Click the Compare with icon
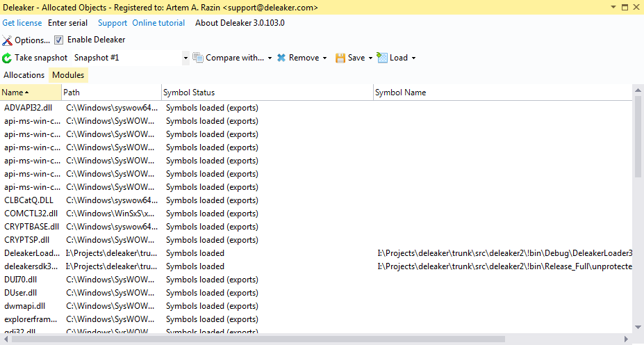 [198, 58]
